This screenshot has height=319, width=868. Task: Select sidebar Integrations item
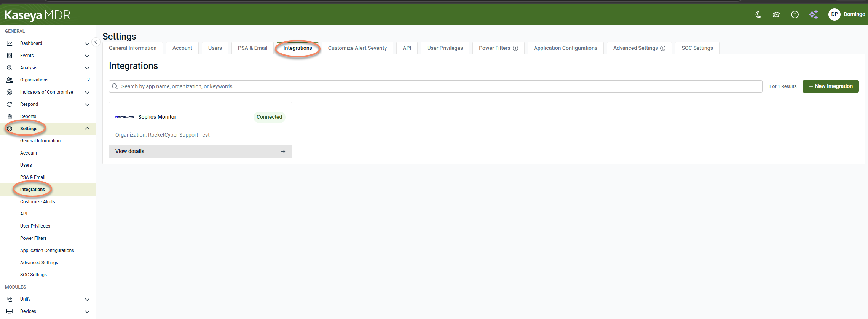[48, 190]
